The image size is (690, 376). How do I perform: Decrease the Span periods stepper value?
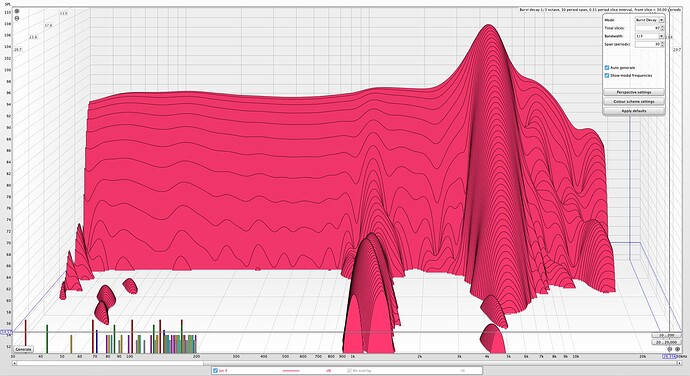pos(662,46)
